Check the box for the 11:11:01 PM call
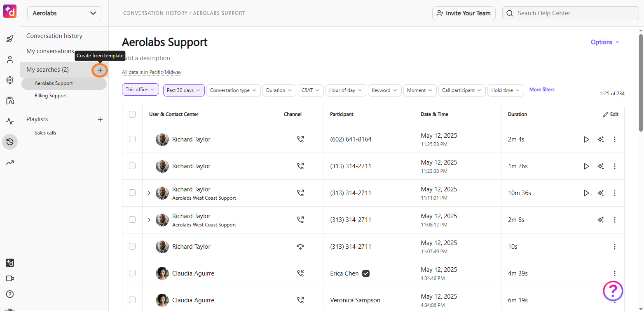Viewport: 644px width, 311px height. [132, 193]
